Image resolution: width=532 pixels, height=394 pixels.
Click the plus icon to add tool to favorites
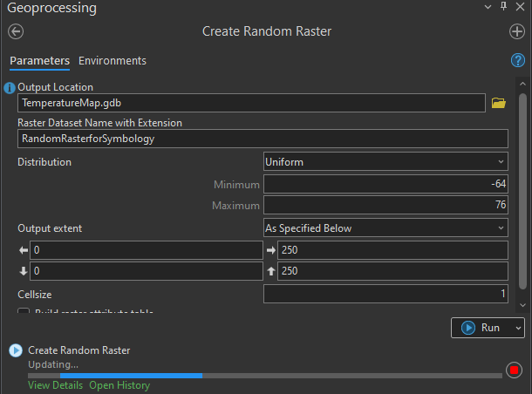[517, 32]
